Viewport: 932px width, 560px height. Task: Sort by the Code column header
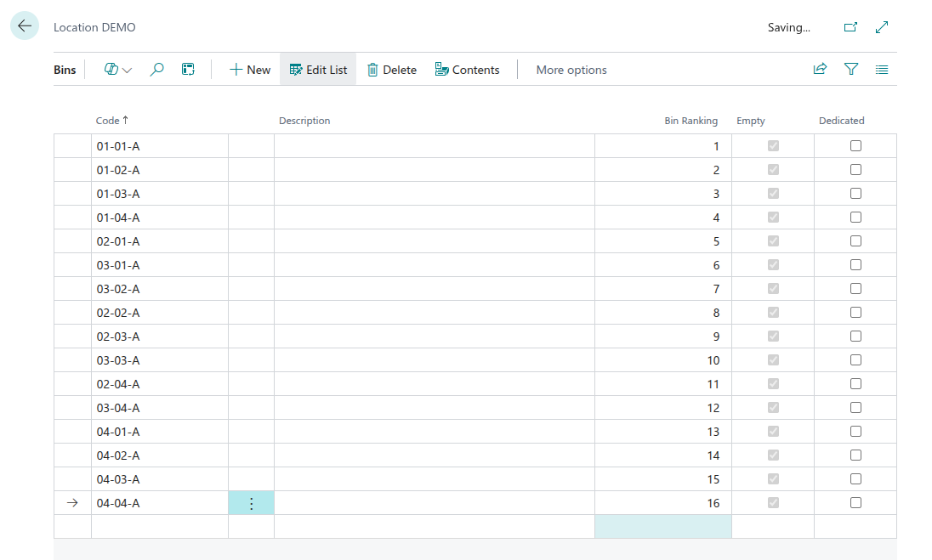point(107,121)
